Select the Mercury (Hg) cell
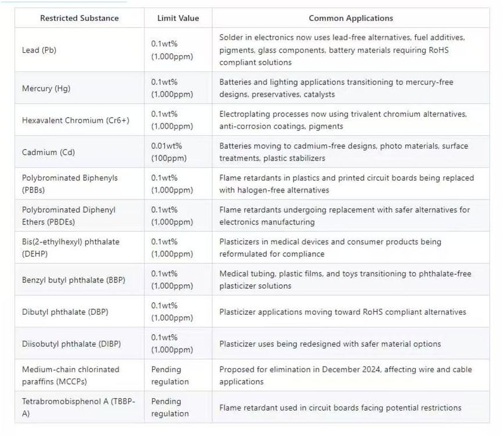The width and height of the screenshot is (504, 436). (x=46, y=89)
